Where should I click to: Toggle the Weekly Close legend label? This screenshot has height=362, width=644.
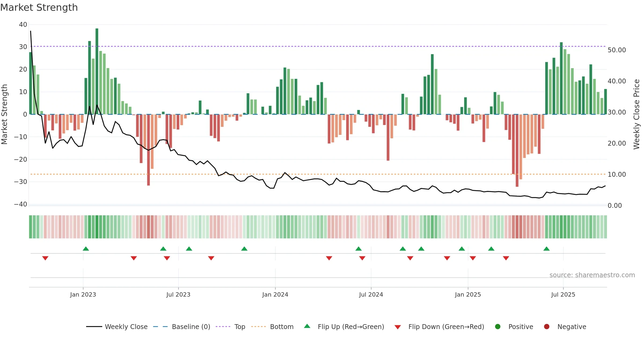126,327
